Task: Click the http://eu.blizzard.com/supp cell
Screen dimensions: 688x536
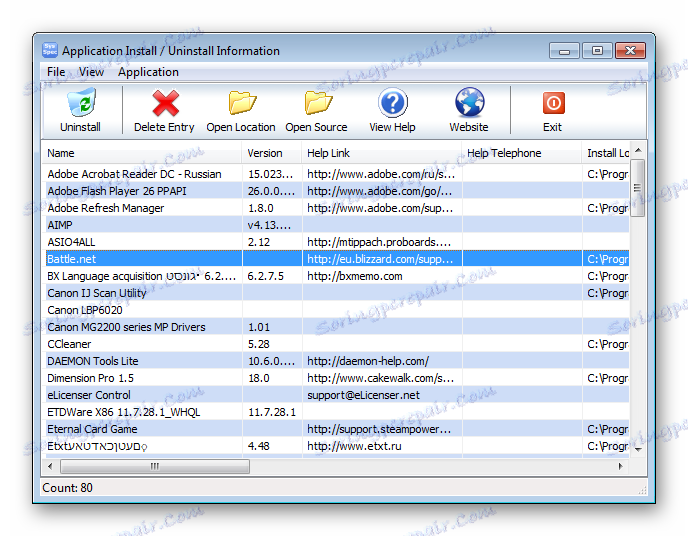Action: 380,259
